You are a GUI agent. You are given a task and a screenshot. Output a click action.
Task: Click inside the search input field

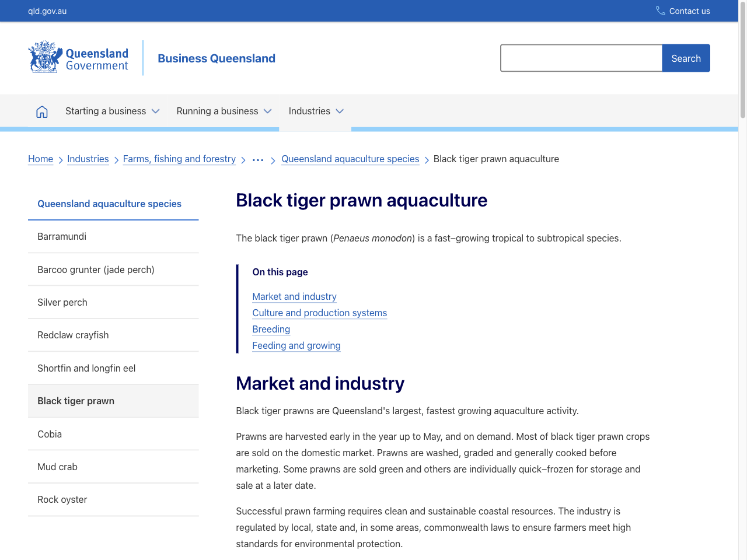pyautogui.click(x=581, y=58)
